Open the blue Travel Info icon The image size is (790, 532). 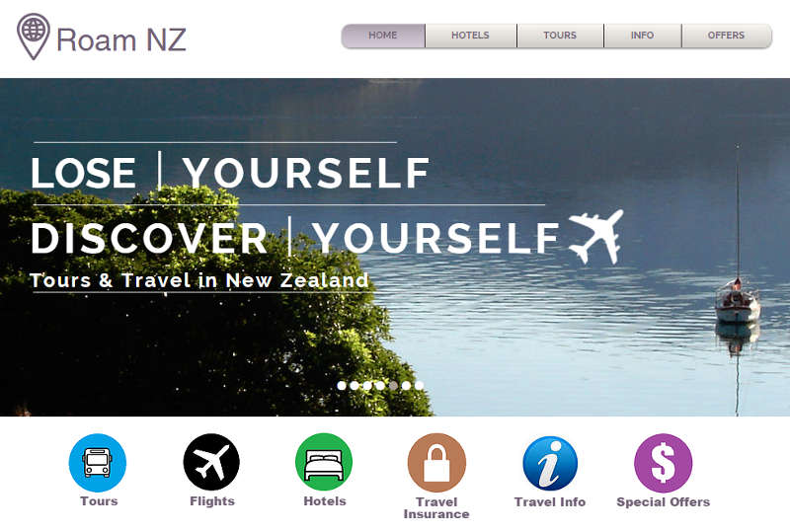click(550, 464)
